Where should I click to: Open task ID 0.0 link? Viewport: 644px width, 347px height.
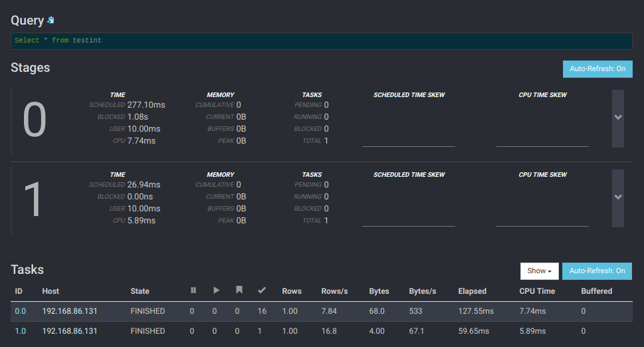point(19,311)
